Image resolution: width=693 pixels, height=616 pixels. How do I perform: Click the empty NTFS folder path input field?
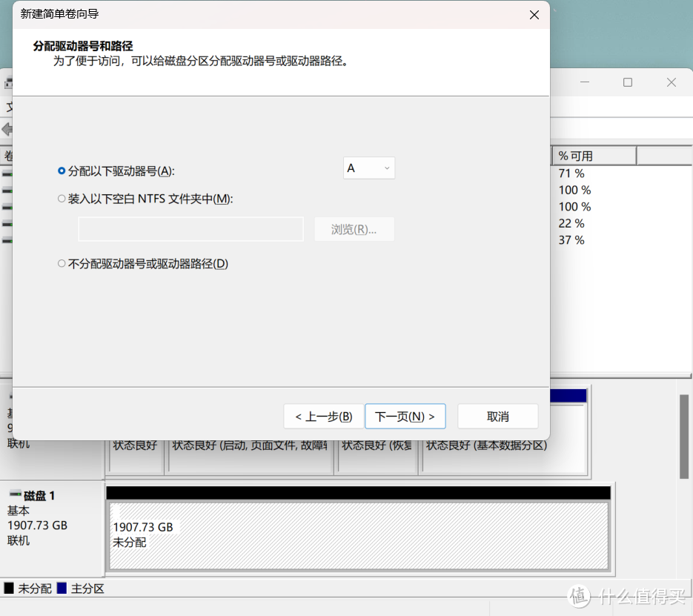tap(190, 229)
